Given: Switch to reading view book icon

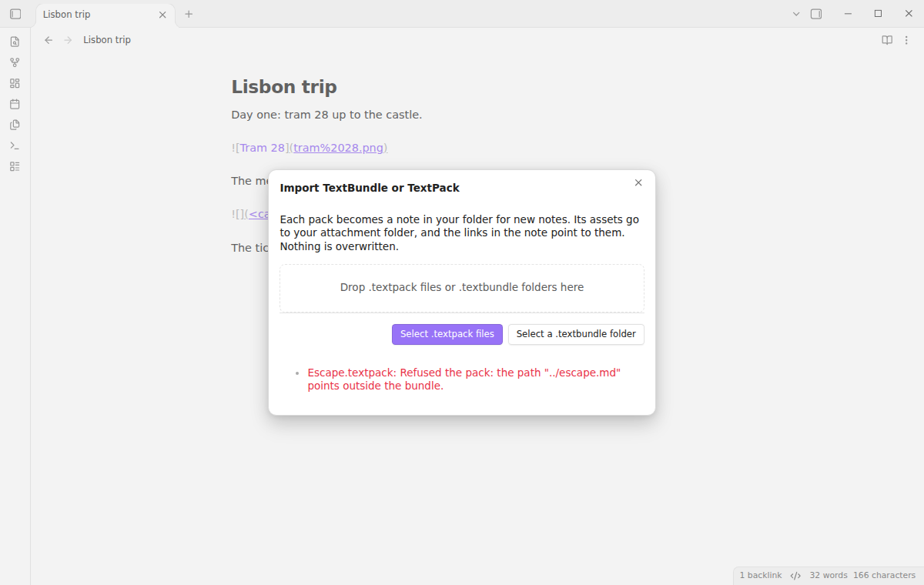Looking at the screenshot, I should (887, 40).
